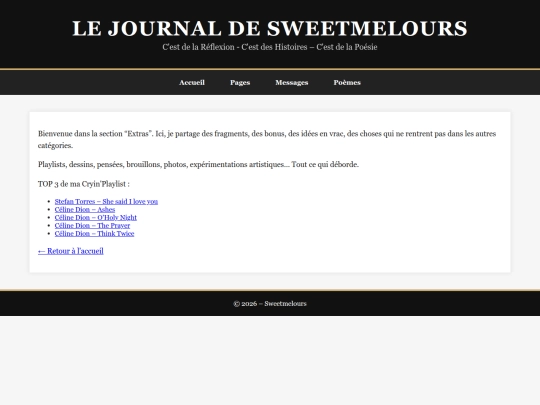Select the Messages navigation link
Viewport: 540px width, 405px height.
pyautogui.click(x=292, y=83)
